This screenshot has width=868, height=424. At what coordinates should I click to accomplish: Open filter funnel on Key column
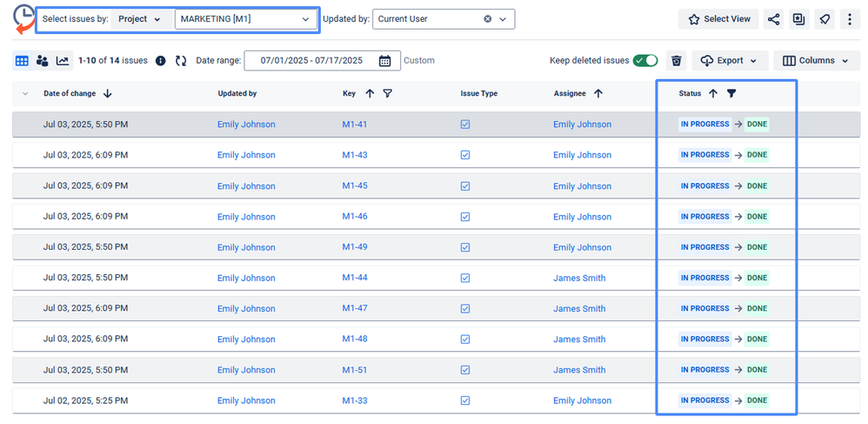(388, 94)
